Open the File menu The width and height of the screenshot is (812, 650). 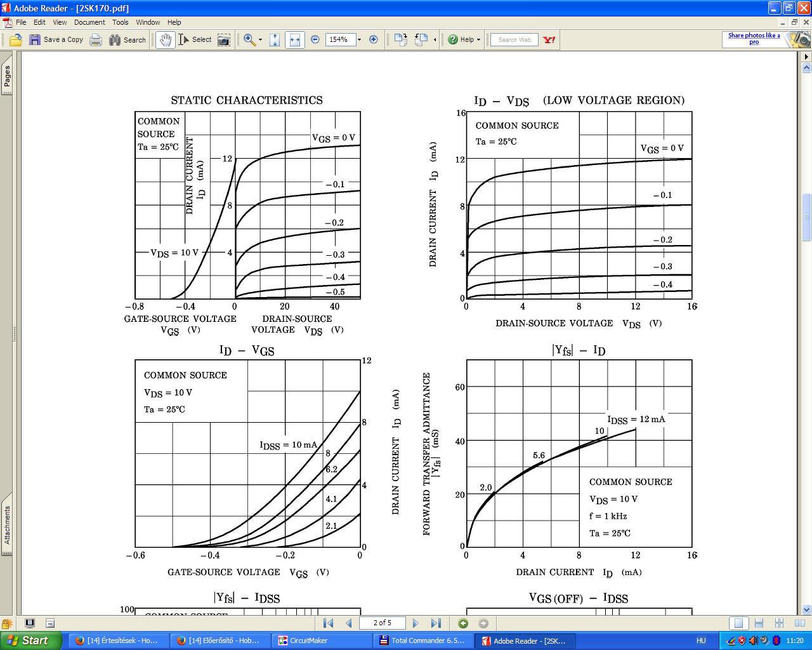[x=21, y=22]
